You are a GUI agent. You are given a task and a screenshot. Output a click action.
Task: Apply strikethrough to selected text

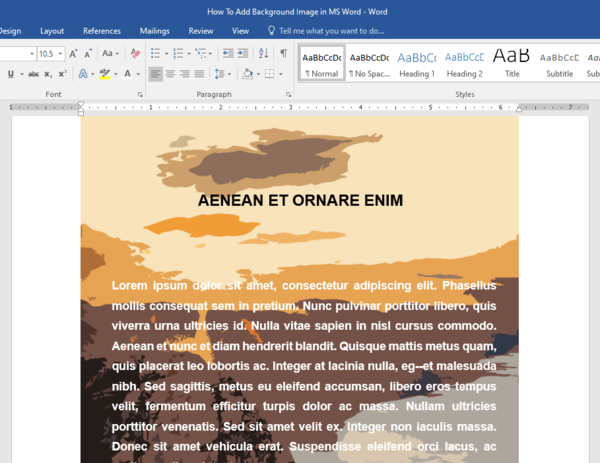[x=33, y=74]
